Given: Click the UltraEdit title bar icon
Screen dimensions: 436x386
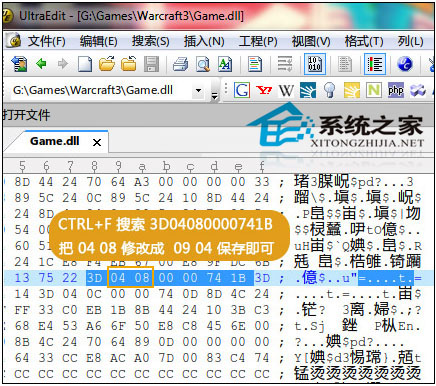Looking at the screenshot, I should [7, 15].
